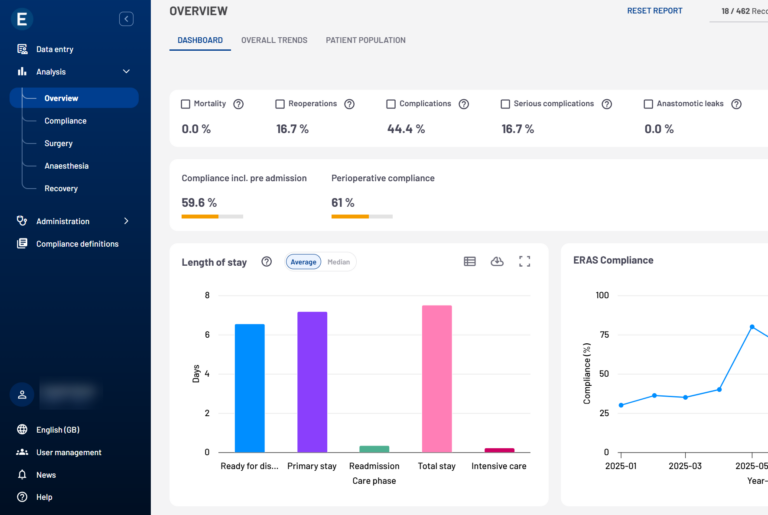Switch to the Overall Trends tab

[x=274, y=40]
